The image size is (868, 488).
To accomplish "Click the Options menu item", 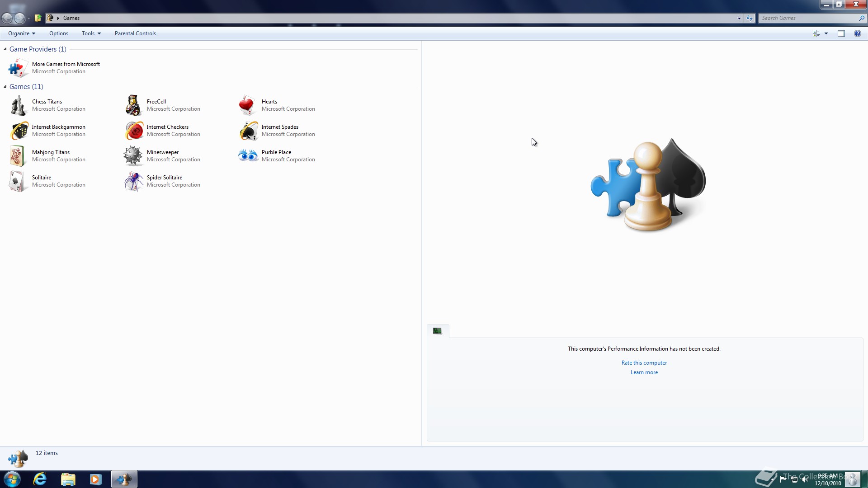I will click(59, 33).
